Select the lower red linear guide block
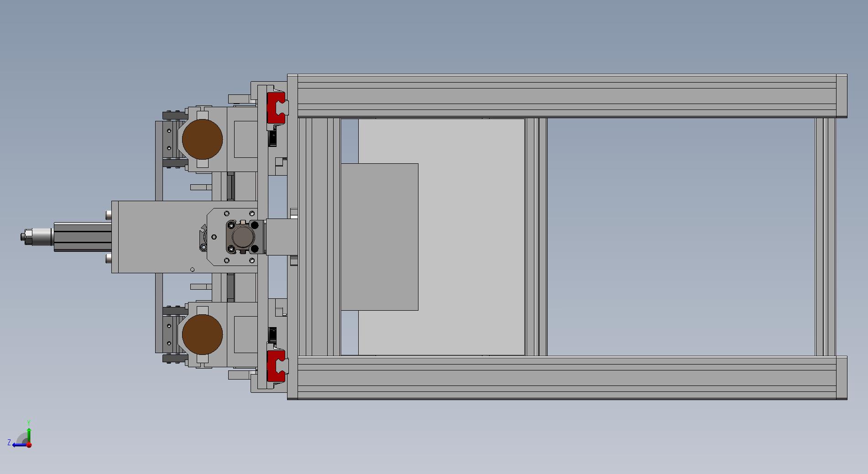This screenshot has height=474, width=868. 276,366
